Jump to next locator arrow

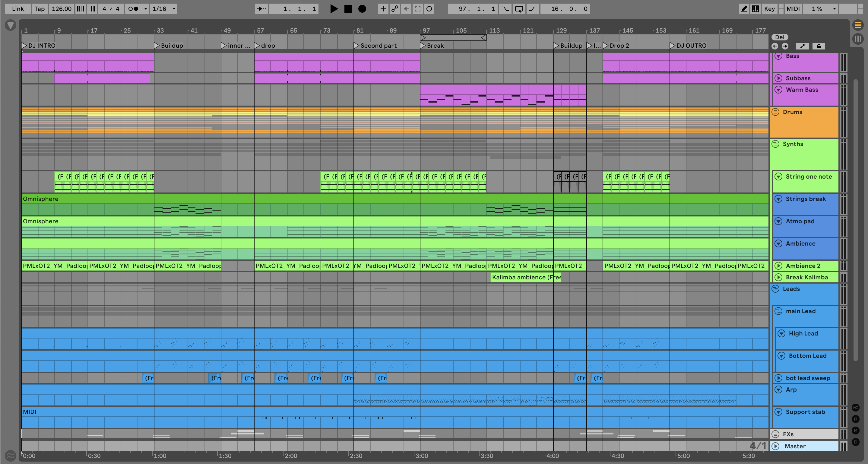pyautogui.click(x=785, y=46)
